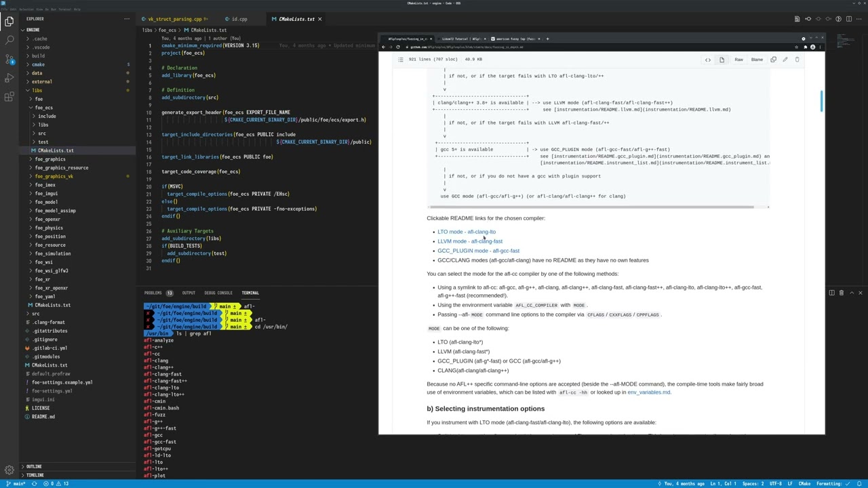Open the OUTPUT panel tab
This screenshot has height=488, width=868.
[x=189, y=293]
